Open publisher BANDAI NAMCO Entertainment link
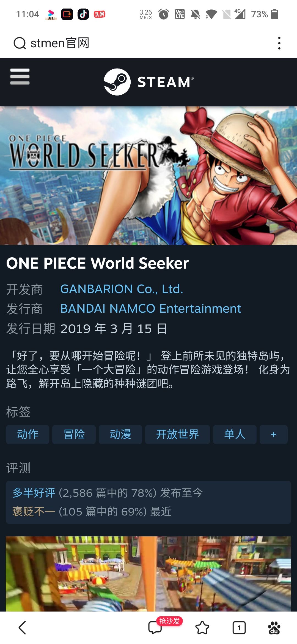Screen dimensions: 297x644 151,309
